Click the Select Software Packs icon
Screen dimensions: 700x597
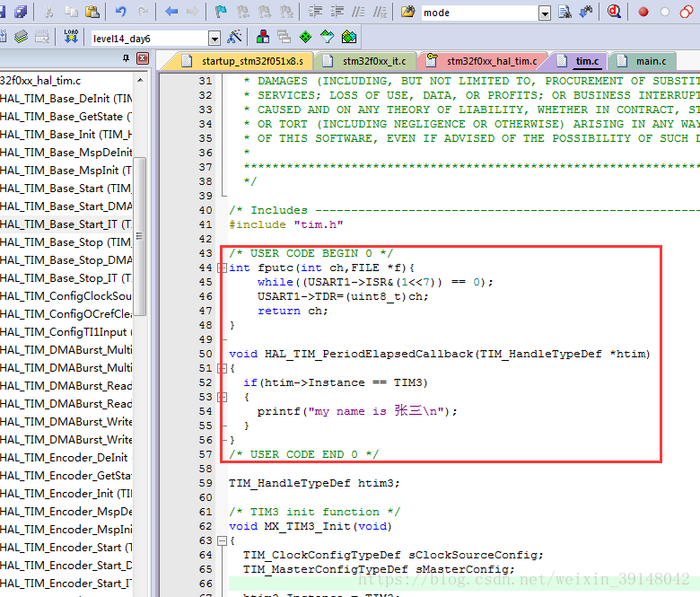click(x=328, y=37)
